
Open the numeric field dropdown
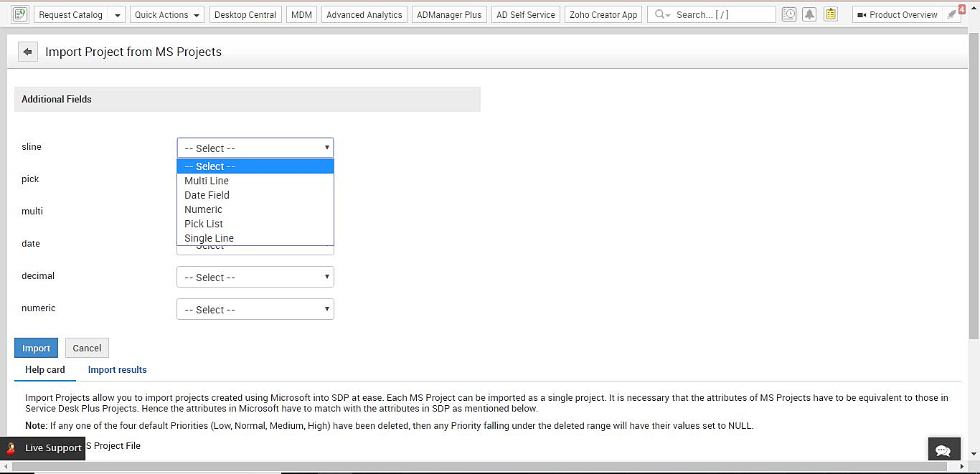(x=255, y=309)
